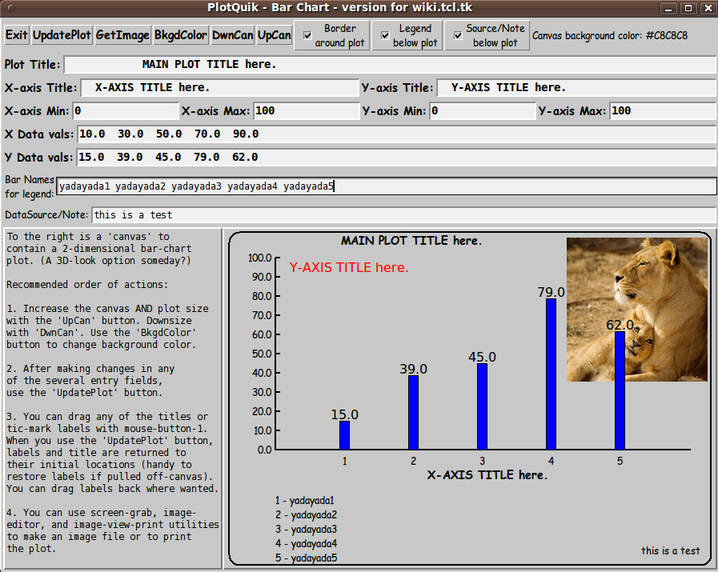Click the x-axis tick label 5
718x572 pixels.
pos(620,461)
